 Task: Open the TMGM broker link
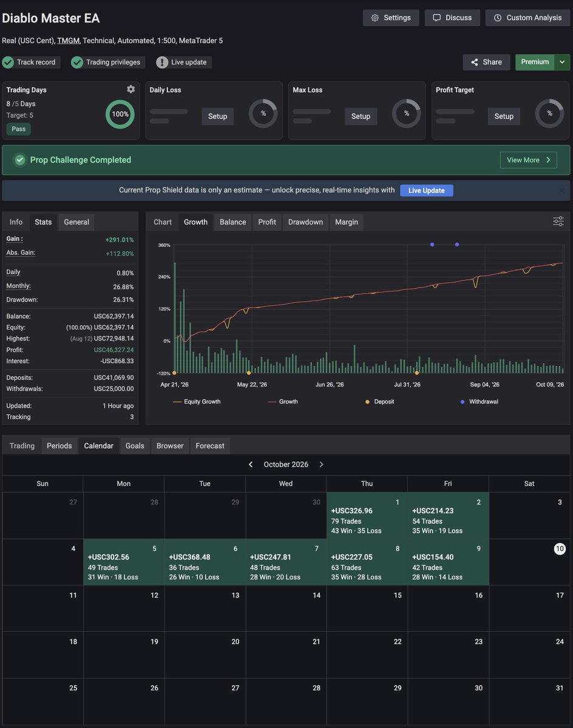(x=68, y=41)
